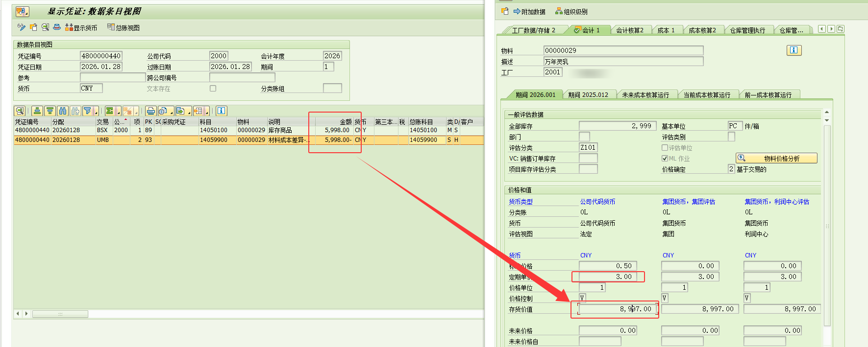
Task: Click the tab list icon right of tab arrows
Action: click(x=841, y=29)
